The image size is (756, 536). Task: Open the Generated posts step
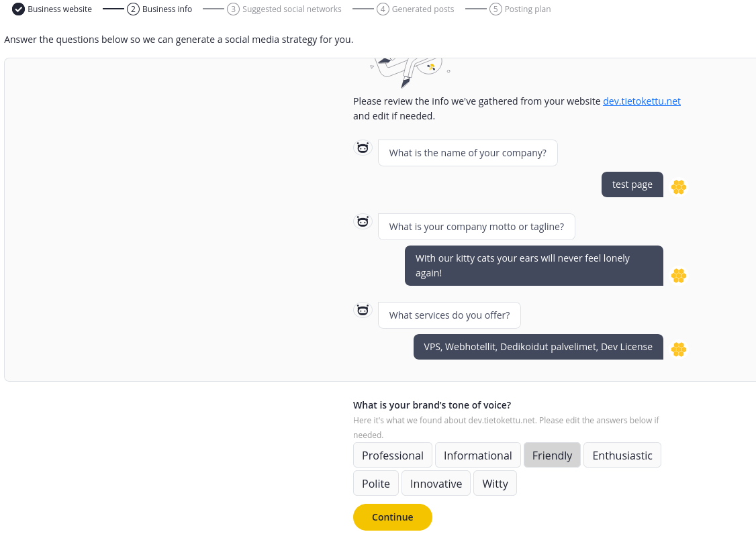click(416, 9)
